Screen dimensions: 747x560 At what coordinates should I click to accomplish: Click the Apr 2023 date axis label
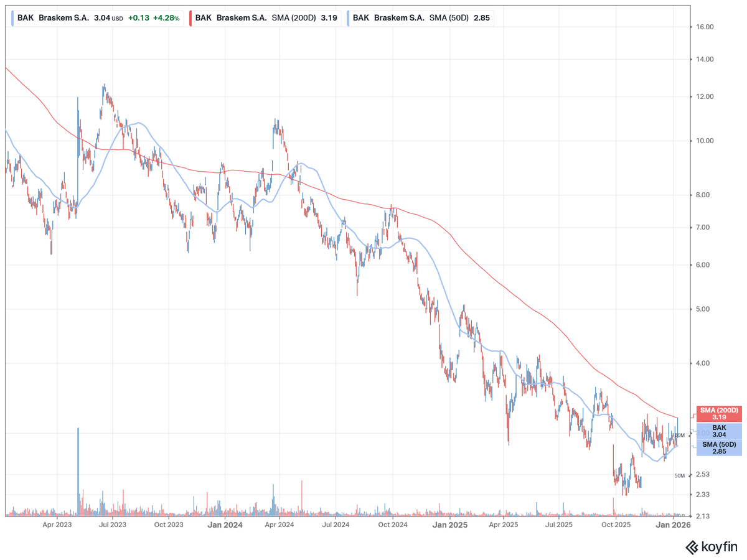click(56, 525)
